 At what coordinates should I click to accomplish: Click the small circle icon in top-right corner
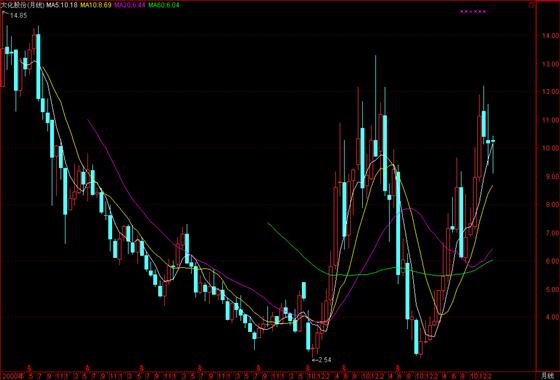(531, 5)
